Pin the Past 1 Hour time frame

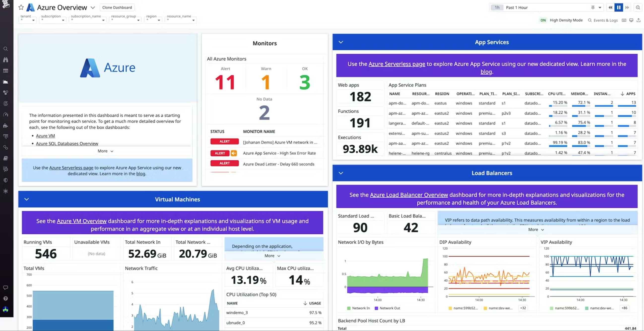click(593, 7)
